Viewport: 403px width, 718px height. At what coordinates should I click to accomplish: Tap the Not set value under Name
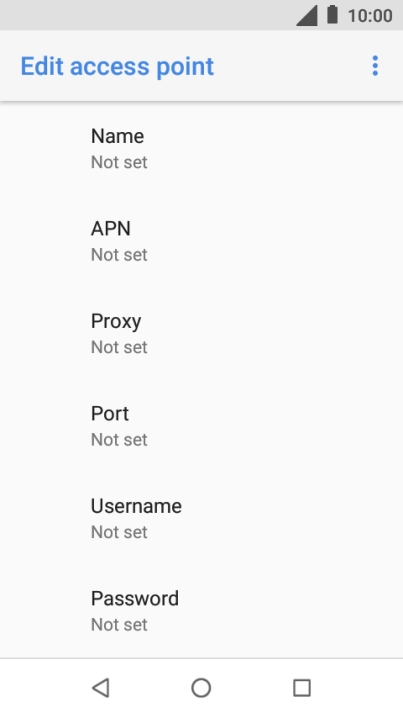pyautogui.click(x=119, y=162)
